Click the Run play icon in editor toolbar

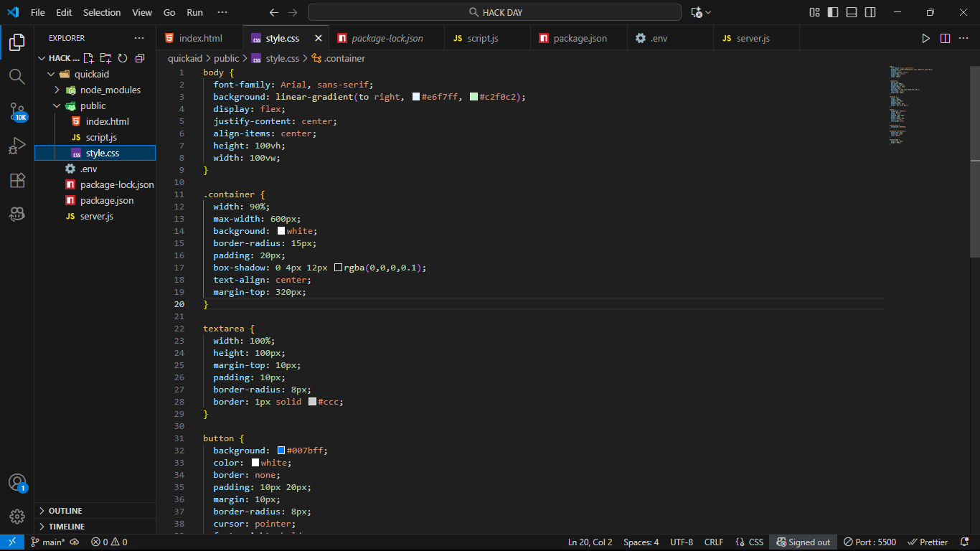coord(925,38)
